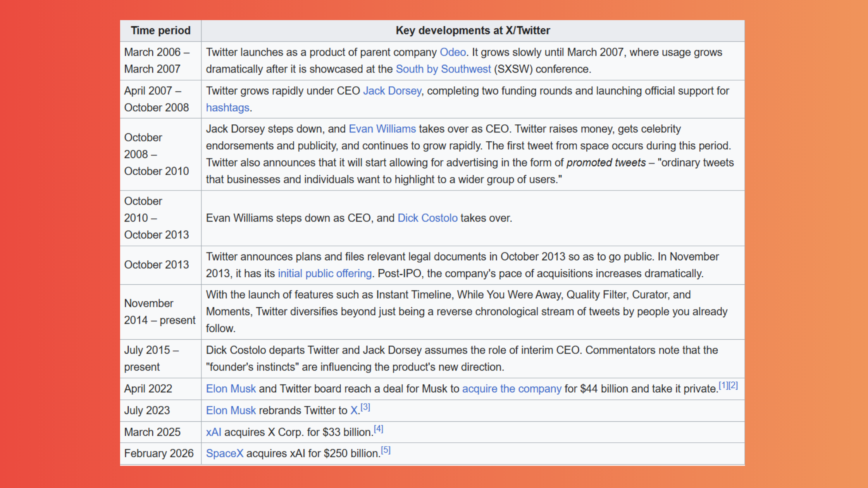Open the Jack Dorsey link
The height and width of the screenshot is (488, 868).
pyautogui.click(x=392, y=91)
